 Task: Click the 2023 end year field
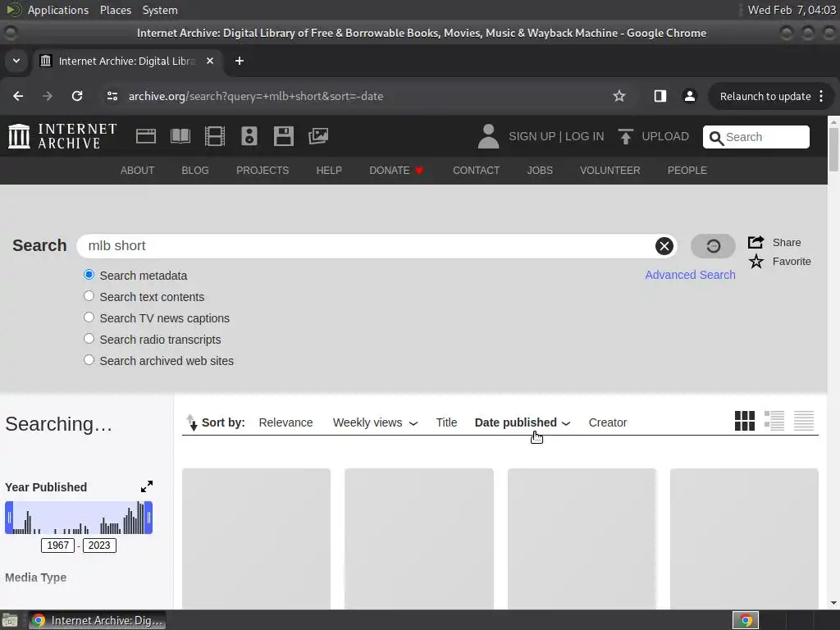(99, 546)
